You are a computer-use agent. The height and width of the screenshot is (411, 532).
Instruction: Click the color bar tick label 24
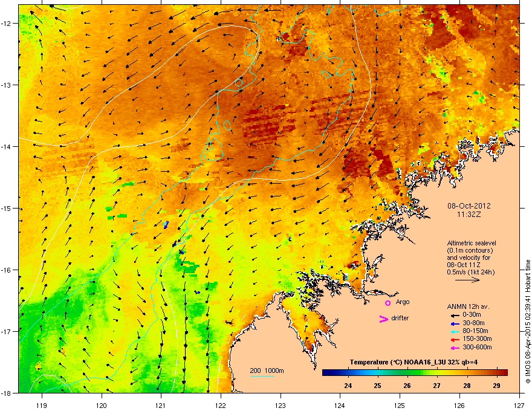[348, 386]
